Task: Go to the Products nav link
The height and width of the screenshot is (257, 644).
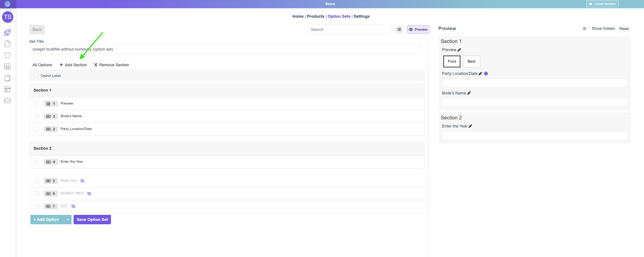Action: (315, 16)
